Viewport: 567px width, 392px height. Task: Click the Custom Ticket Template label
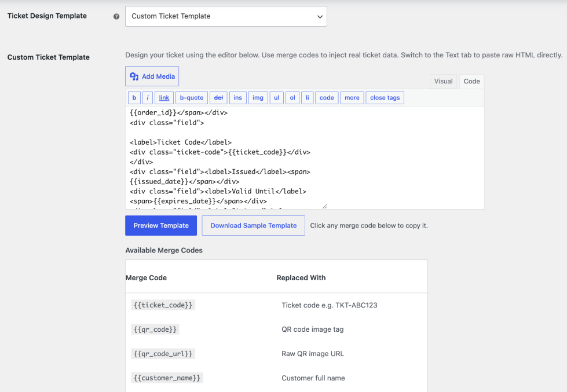tap(49, 57)
